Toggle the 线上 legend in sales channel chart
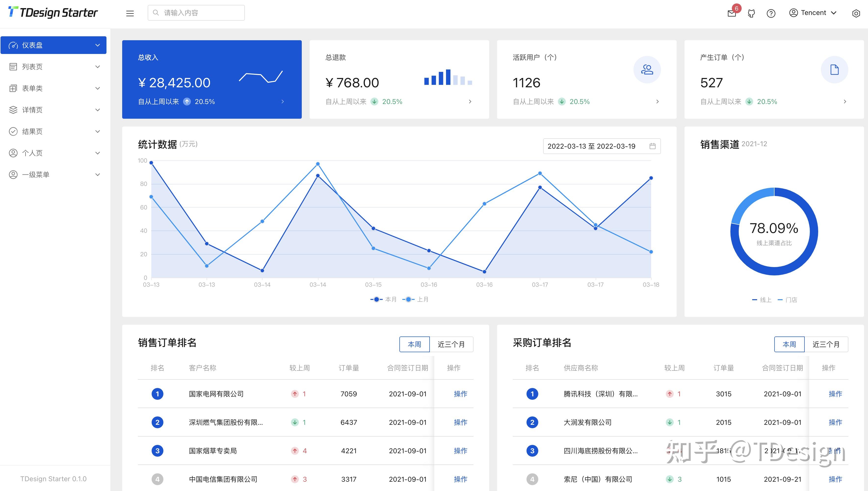The height and width of the screenshot is (491, 868). click(x=762, y=300)
